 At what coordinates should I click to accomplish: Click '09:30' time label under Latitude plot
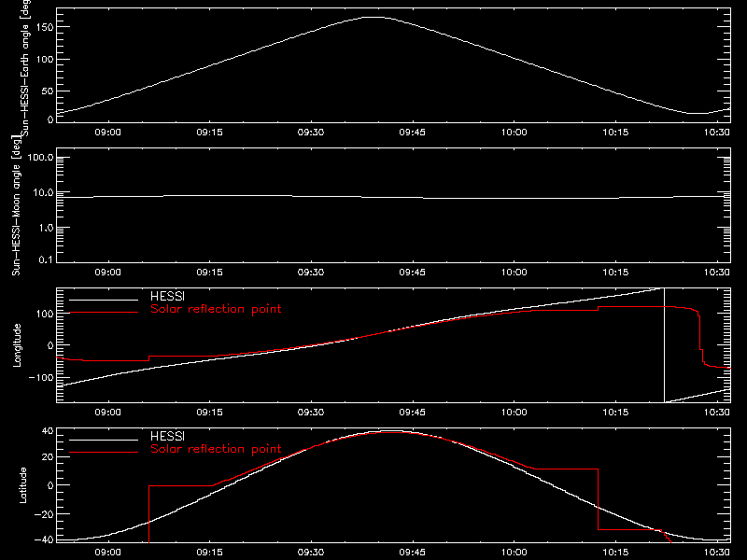click(x=311, y=553)
